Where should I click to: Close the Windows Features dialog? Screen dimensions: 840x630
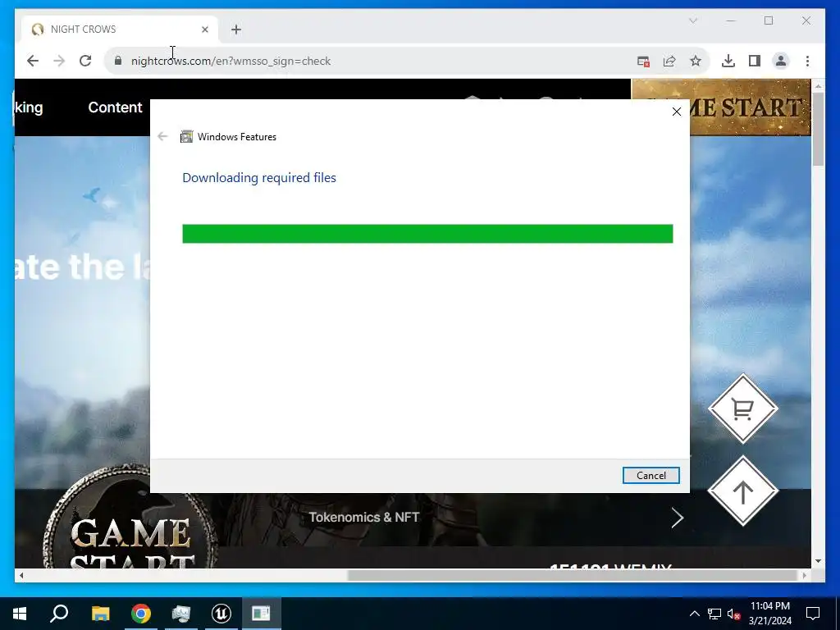pos(677,112)
